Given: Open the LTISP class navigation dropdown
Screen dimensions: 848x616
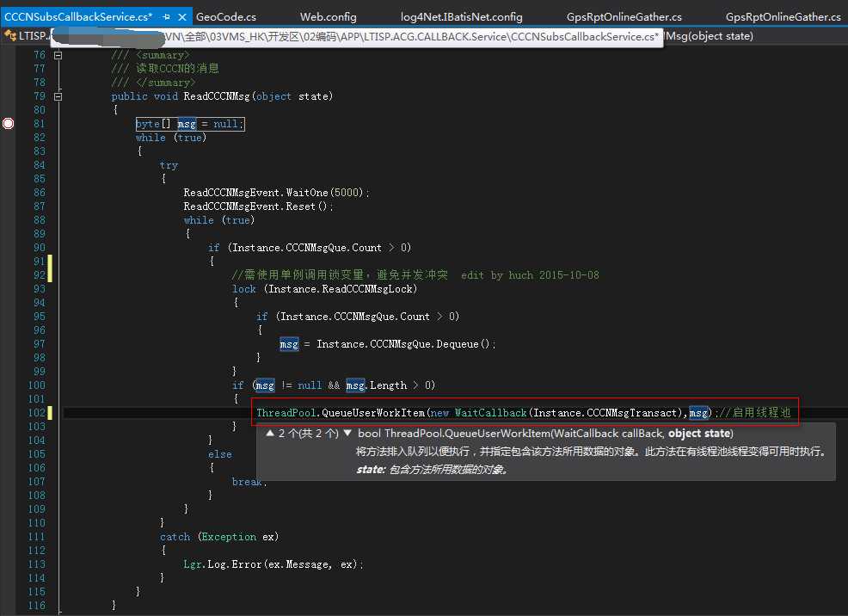Looking at the screenshot, I should point(27,35).
